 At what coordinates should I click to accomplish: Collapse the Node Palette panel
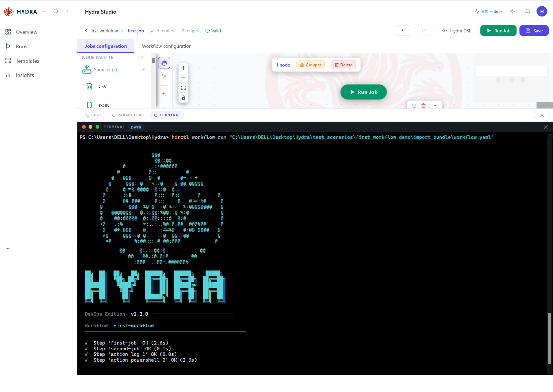tap(142, 57)
